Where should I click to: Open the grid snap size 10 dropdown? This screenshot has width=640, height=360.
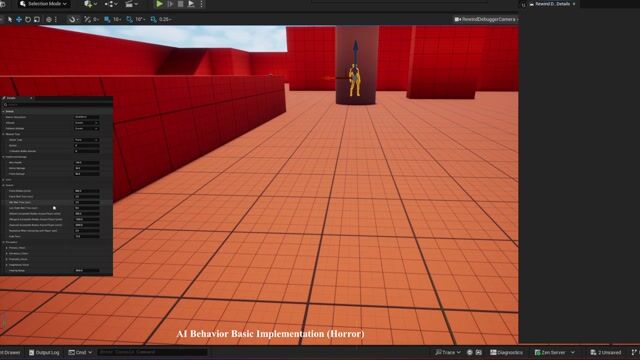116,19
